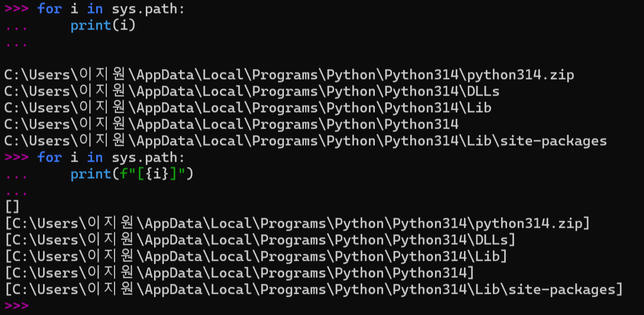Select the unbracketed Python314\DLLs output line

[252, 91]
